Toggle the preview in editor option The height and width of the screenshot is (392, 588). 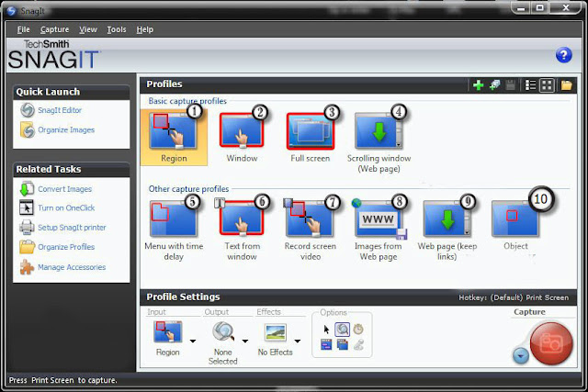click(342, 330)
